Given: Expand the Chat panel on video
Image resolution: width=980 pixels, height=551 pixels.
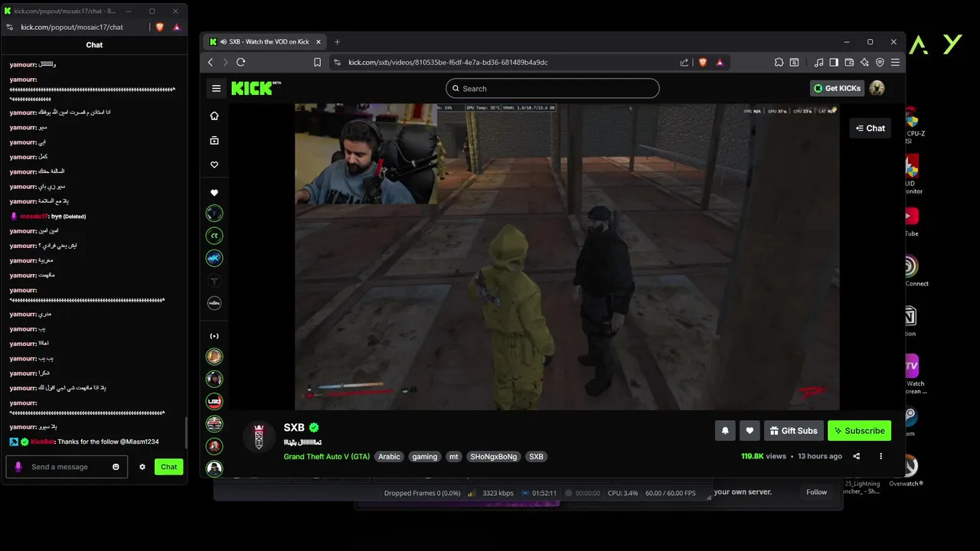Looking at the screenshot, I should coord(871,128).
